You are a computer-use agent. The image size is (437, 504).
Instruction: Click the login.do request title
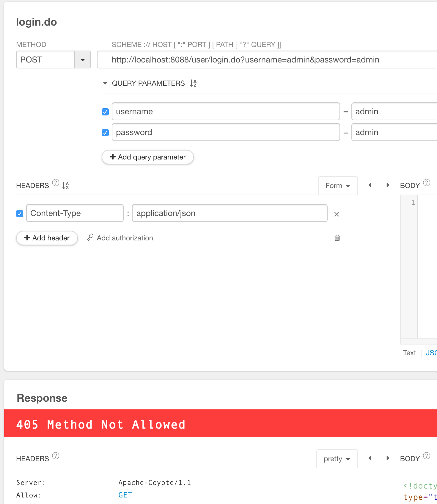pyautogui.click(x=36, y=22)
